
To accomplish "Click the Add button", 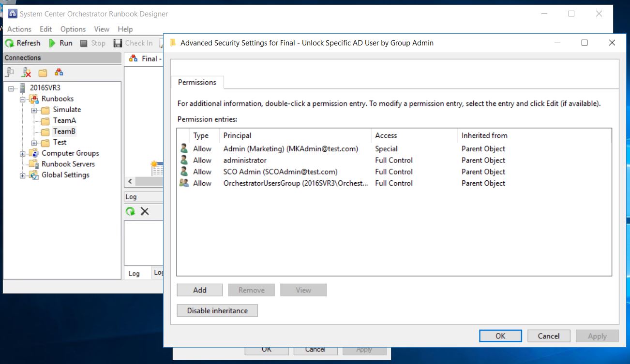I will point(200,290).
